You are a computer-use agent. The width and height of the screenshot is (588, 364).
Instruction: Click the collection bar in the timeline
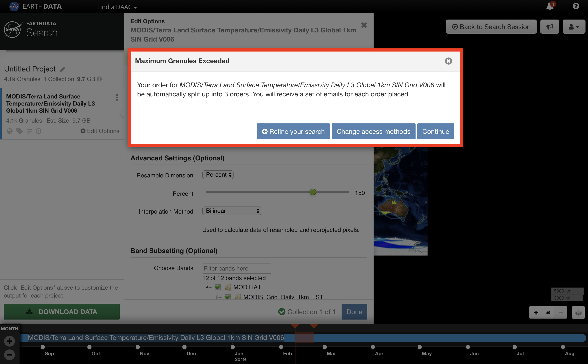point(303,338)
